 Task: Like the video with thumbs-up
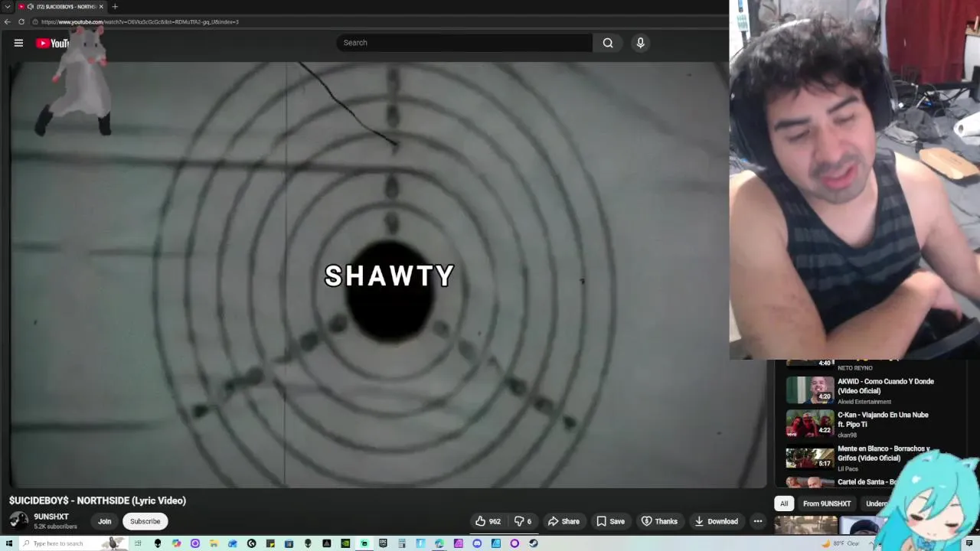488,521
